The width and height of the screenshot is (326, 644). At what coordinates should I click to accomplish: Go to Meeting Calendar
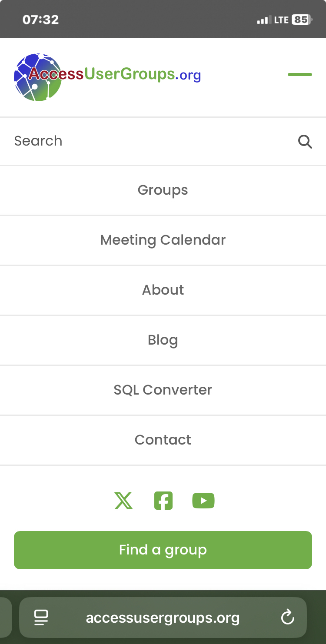click(163, 240)
